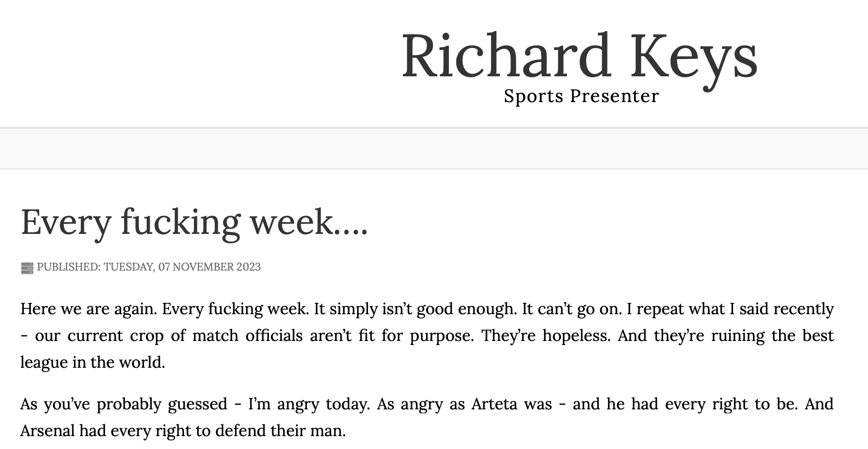
Task: Click the Richard Keys site title
Action: pos(579,56)
